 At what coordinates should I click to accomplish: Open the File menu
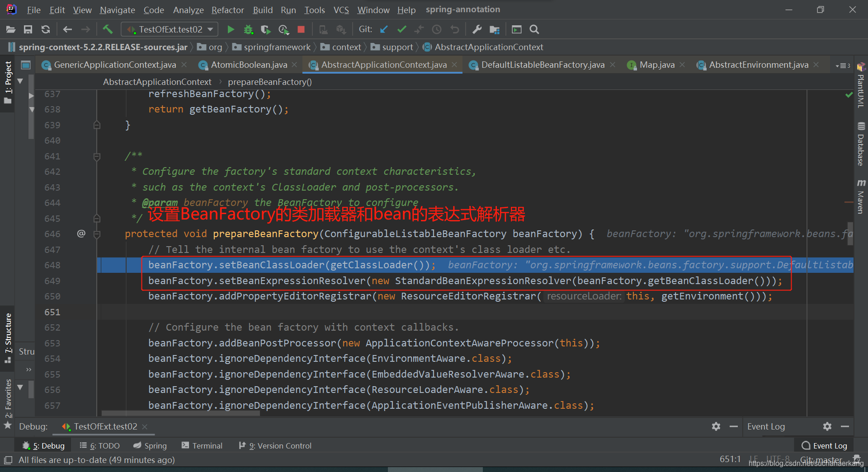[33, 10]
